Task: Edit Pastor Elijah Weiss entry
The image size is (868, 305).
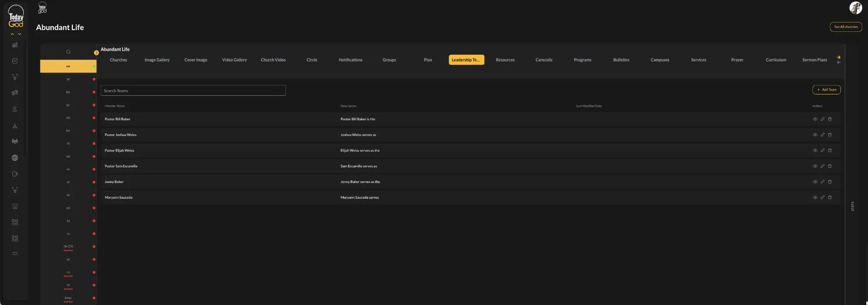Action: [822, 150]
